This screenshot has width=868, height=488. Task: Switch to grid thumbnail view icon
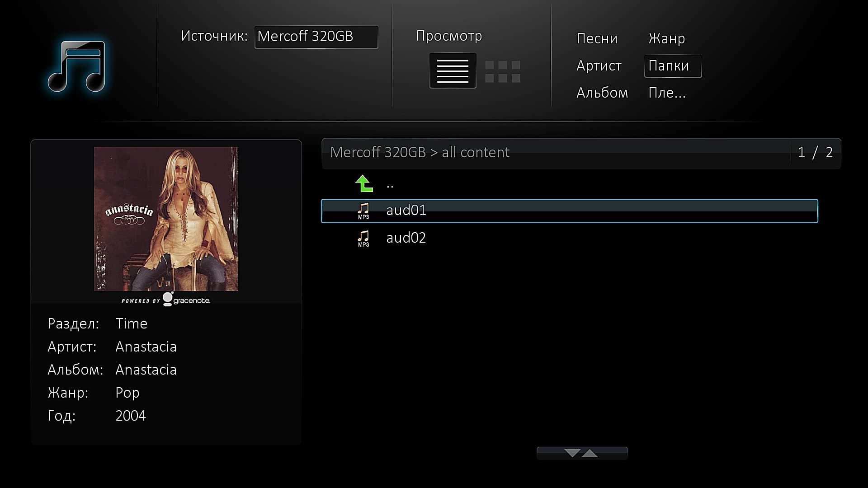pyautogui.click(x=502, y=71)
